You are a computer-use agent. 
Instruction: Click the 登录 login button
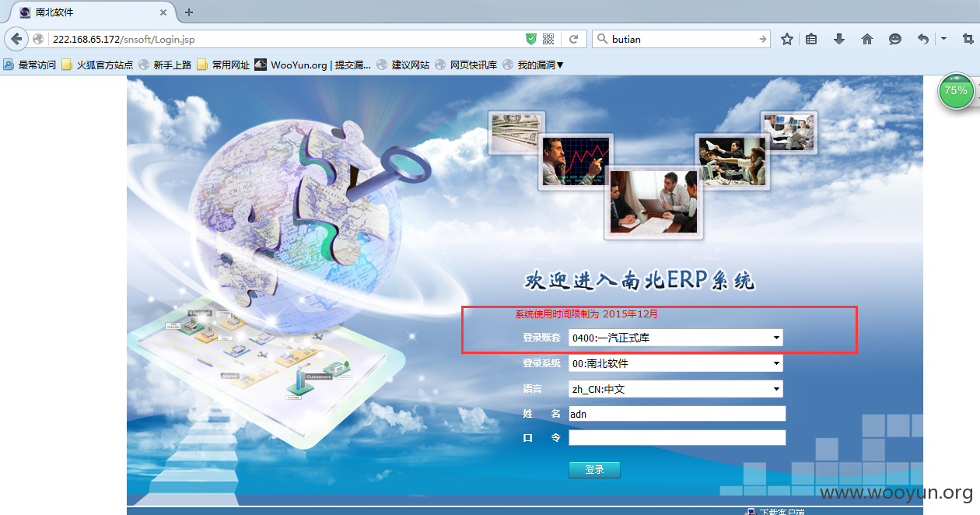click(x=594, y=470)
